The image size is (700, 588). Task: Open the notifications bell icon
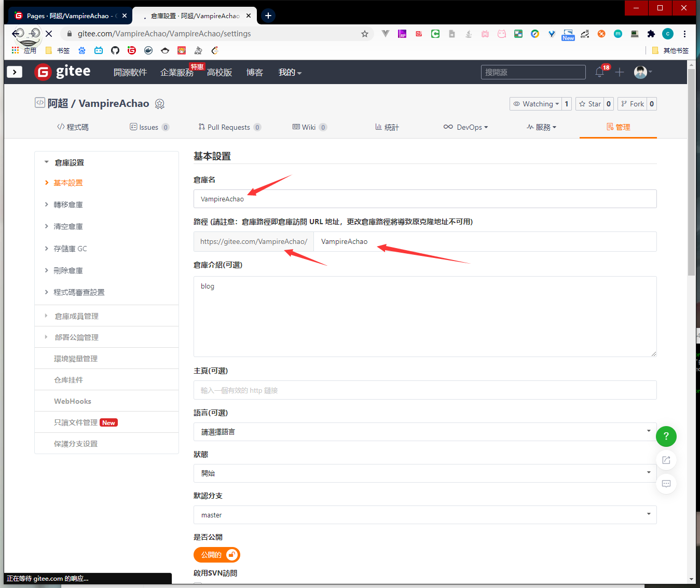[x=599, y=73]
